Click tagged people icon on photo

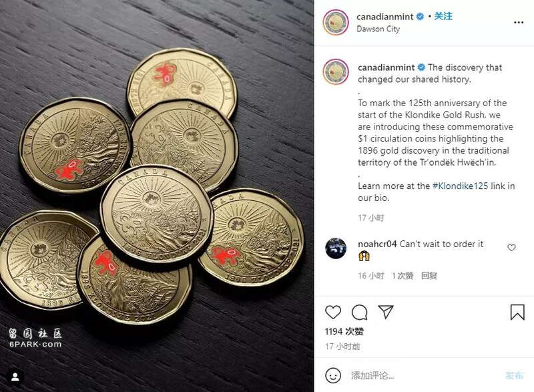(x=15, y=377)
